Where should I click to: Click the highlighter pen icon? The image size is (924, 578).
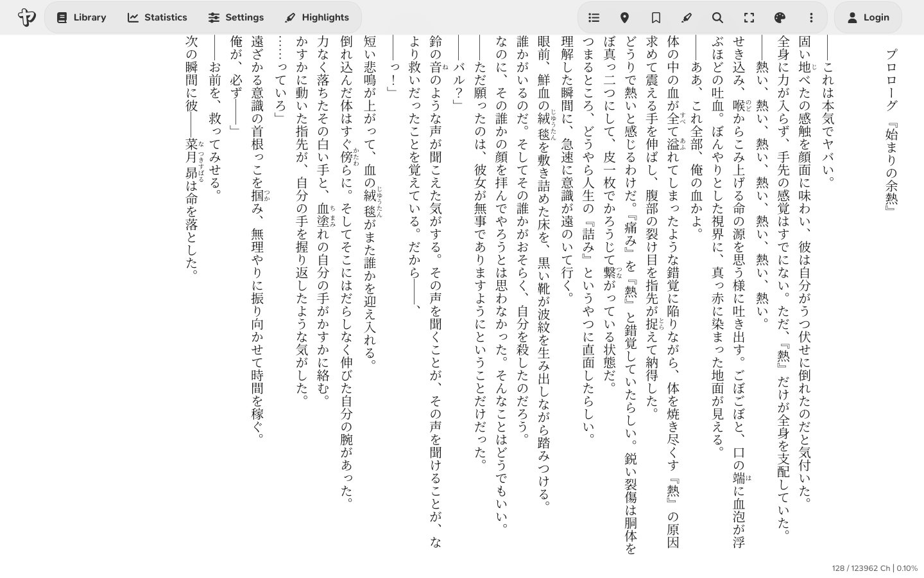point(687,18)
